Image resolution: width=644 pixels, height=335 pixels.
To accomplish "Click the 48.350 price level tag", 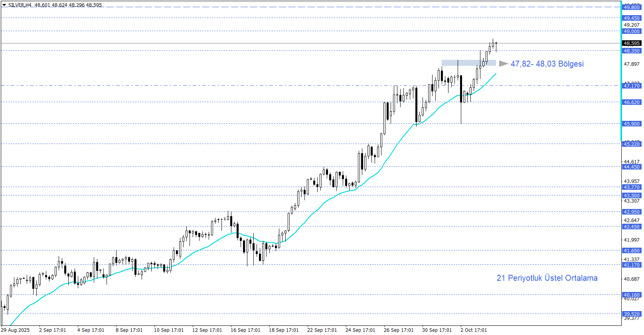I will pyautogui.click(x=631, y=51).
